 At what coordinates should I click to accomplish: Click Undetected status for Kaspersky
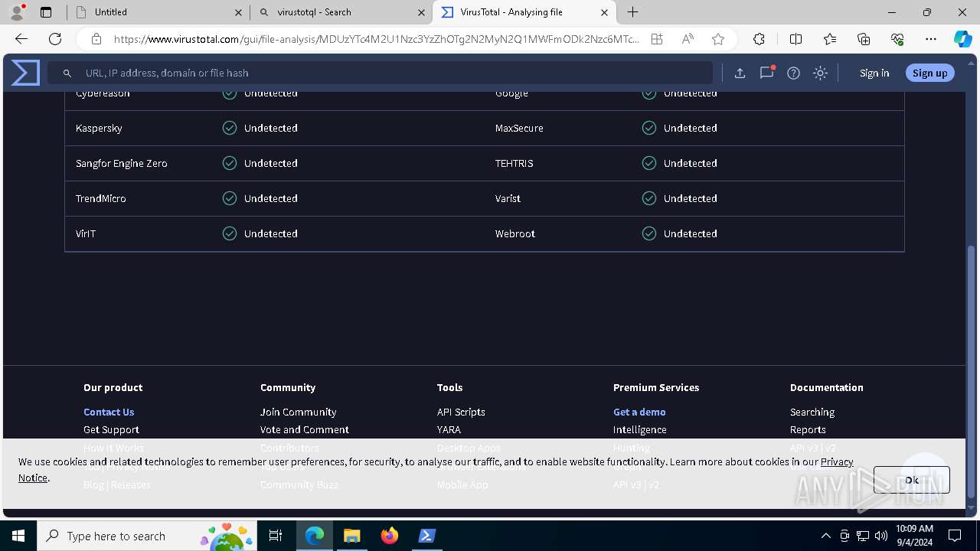click(x=271, y=128)
